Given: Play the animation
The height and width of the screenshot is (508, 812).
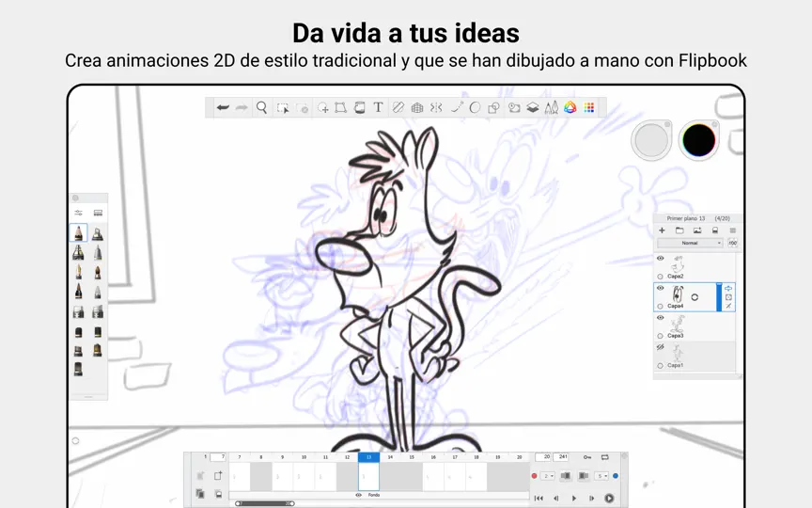Looking at the screenshot, I should pyautogui.click(x=574, y=499).
